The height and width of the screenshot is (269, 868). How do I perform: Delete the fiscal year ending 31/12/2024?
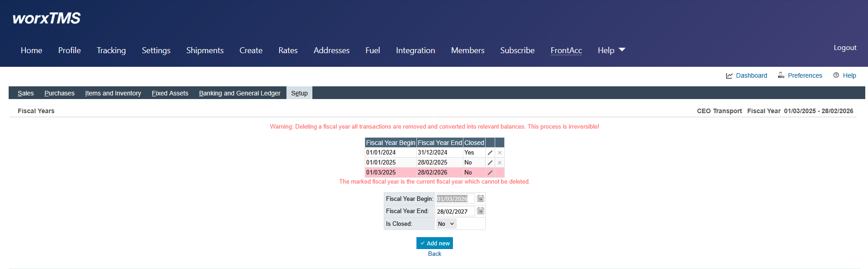pyautogui.click(x=500, y=153)
